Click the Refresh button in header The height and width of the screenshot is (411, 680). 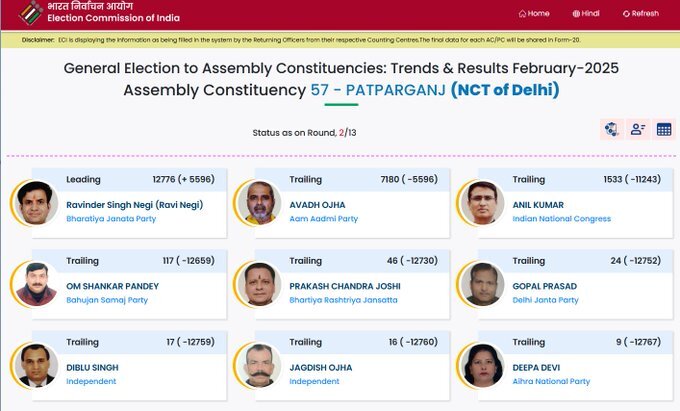641,13
